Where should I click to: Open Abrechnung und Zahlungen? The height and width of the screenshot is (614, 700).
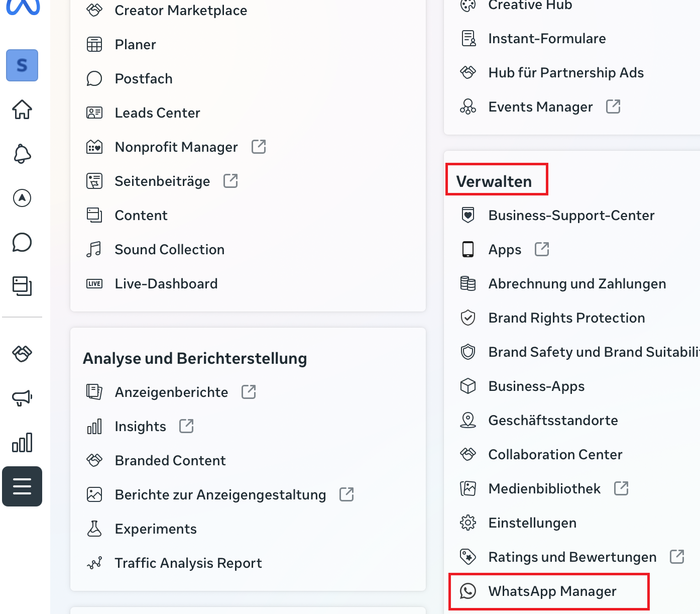tap(577, 283)
